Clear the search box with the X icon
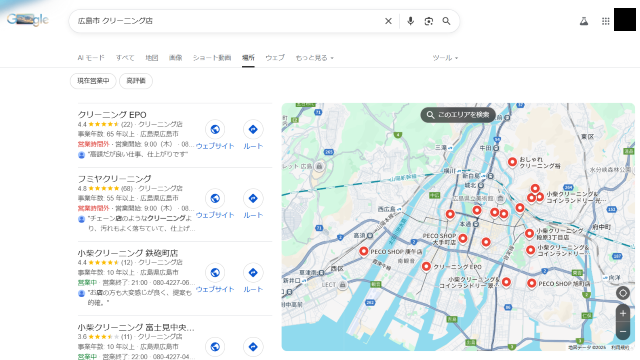This screenshot has width=640, height=360. (x=388, y=21)
